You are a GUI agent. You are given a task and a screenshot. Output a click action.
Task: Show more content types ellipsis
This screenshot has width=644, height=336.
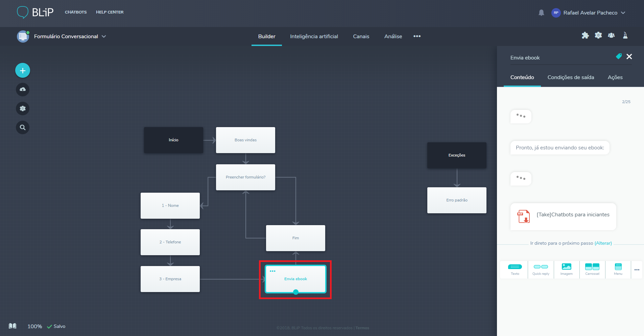click(x=637, y=270)
